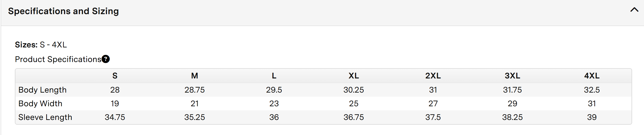Screen dimensions: 644x135
Task: Click the M size column header
Action: [194, 76]
